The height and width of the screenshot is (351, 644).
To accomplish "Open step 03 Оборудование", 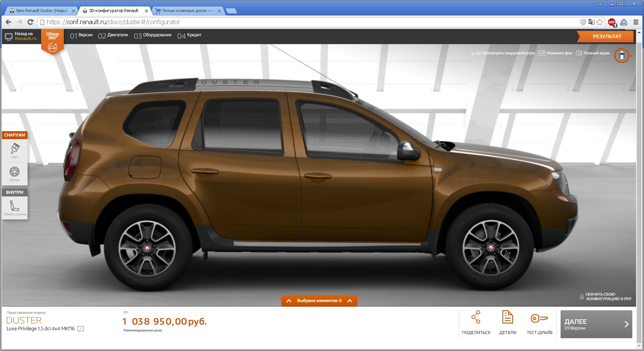I will (153, 35).
